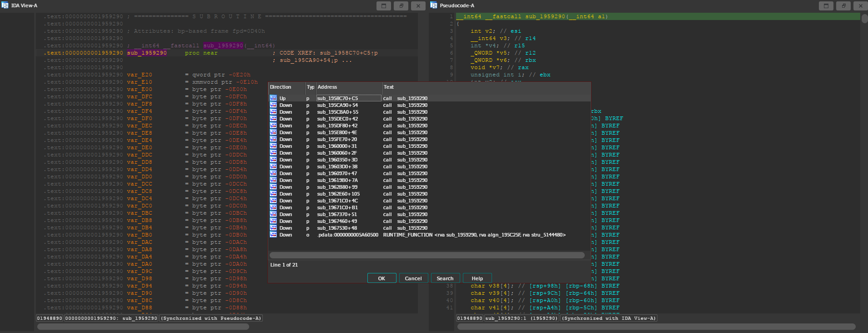Select xref row sub_195DF80+42
The image size is (868, 333).
(430, 126)
